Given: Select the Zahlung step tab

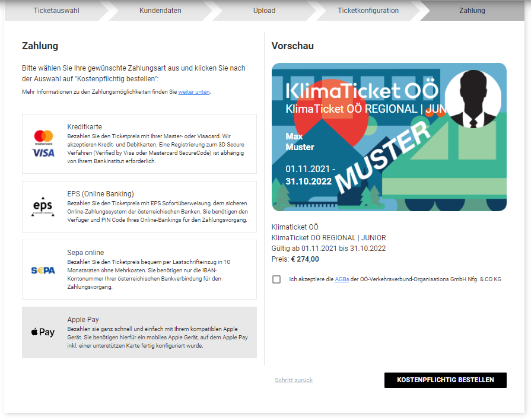Looking at the screenshot, I should pyautogui.click(x=472, y=11).
